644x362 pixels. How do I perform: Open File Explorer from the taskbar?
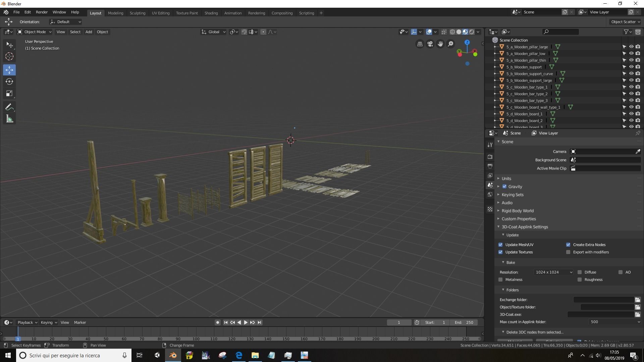255,355
